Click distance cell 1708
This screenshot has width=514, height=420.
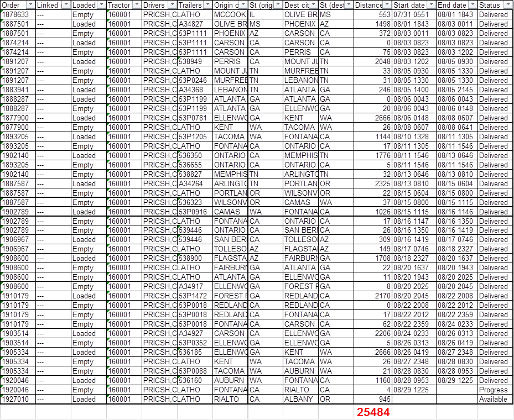click(373, 258)
